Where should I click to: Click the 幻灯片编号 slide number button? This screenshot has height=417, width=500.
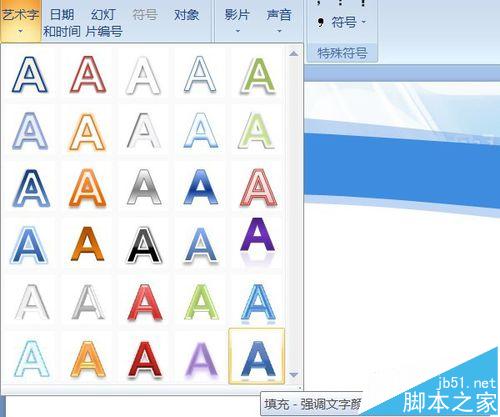click(104, 23)
